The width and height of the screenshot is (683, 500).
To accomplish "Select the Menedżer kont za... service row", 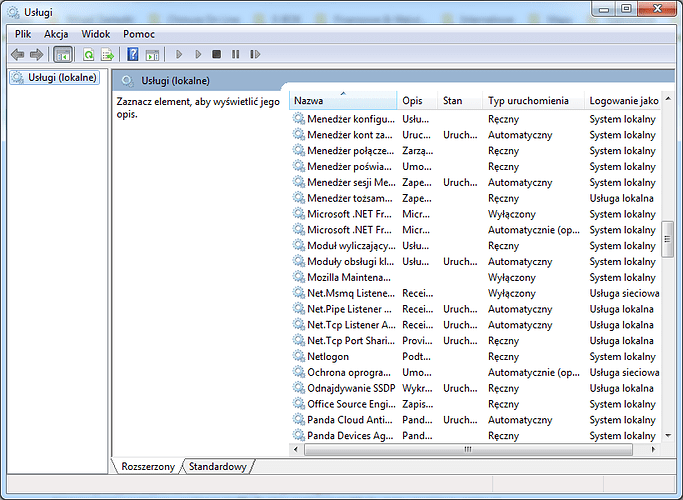I will pyautogui.click(x=475, y=135).
